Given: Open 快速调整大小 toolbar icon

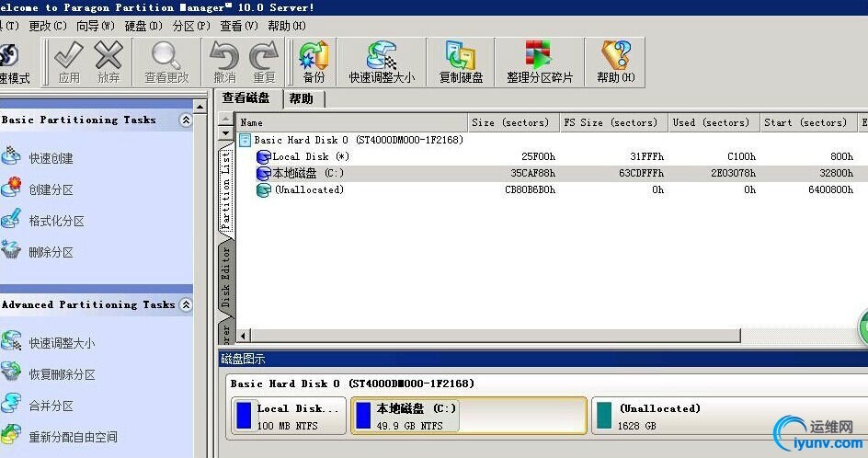Looking at the screenshot, I should coord(382,55).
